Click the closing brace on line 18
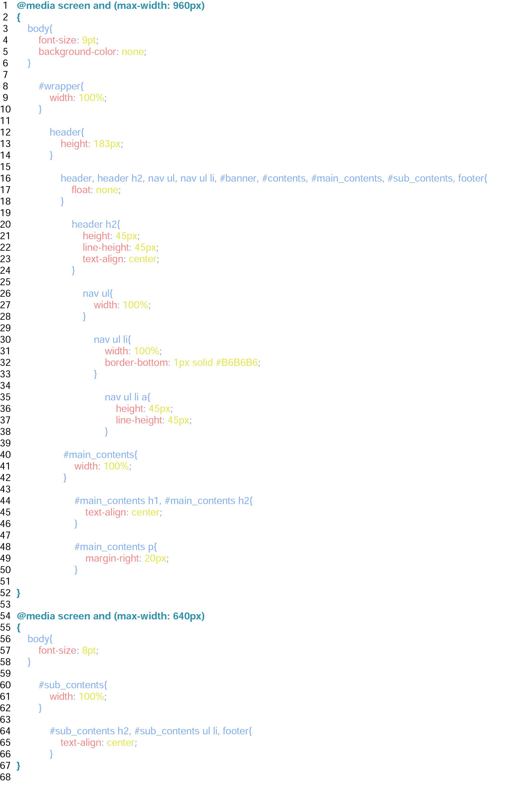This screenshot has width=532, height=789. (62, 202)
